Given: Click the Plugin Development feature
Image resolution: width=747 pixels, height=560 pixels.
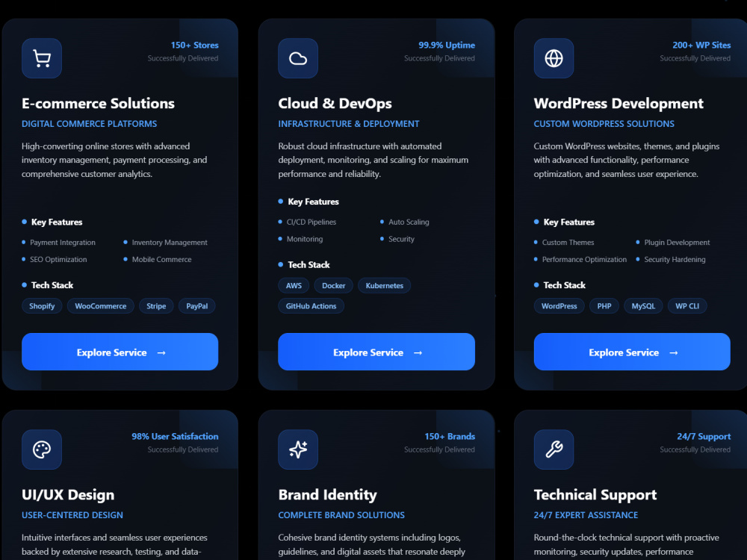Looking at the screenshot, I should click(677, 243).
